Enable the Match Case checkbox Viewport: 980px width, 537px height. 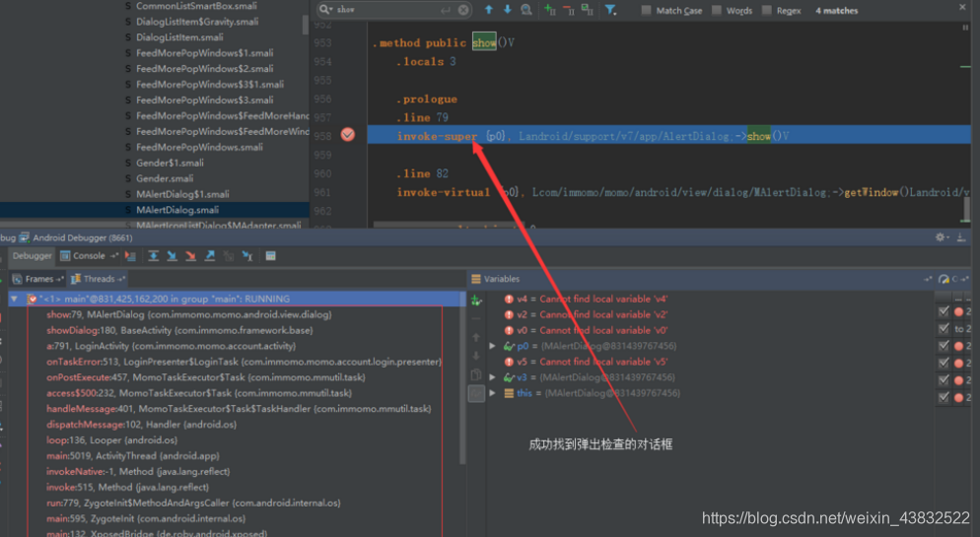[646, 10]
